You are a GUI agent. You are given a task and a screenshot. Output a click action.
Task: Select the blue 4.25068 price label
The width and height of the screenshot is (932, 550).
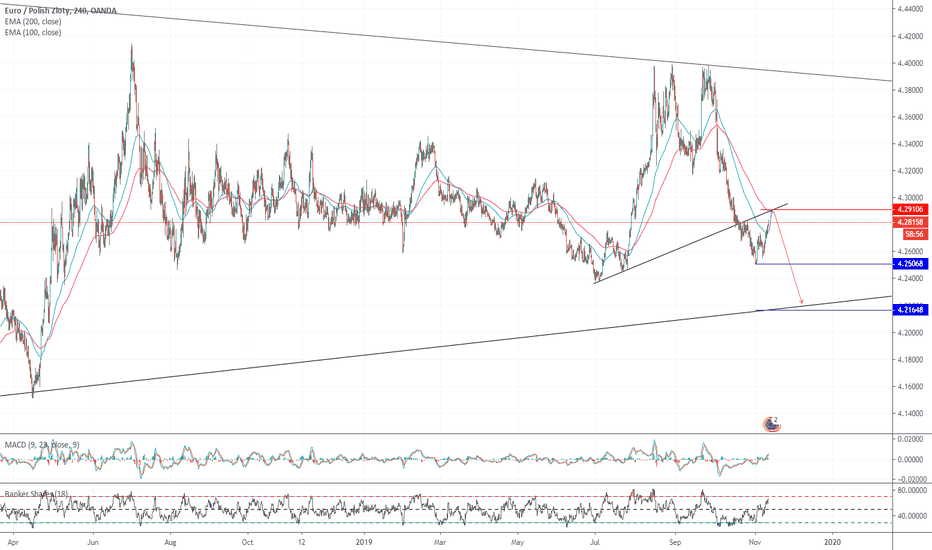point(910,263)
